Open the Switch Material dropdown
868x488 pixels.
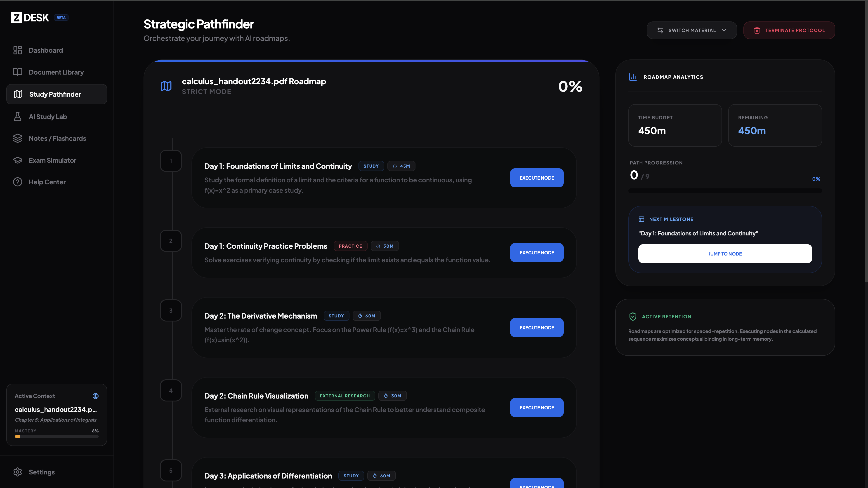[691, 30]
